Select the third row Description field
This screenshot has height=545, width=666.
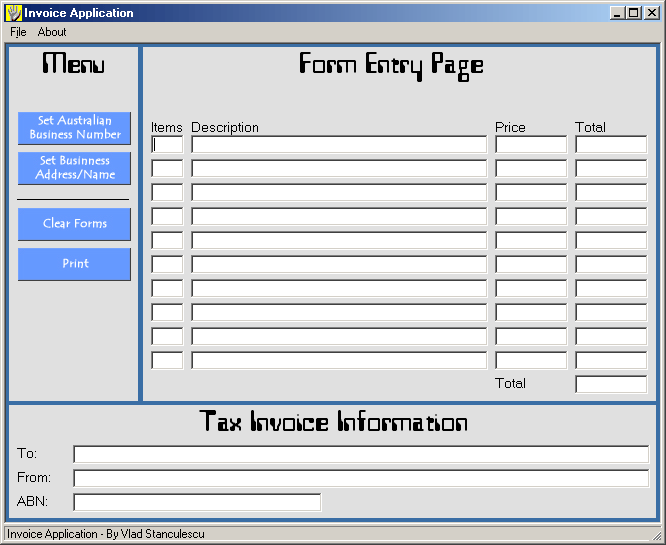click(339, 192)
